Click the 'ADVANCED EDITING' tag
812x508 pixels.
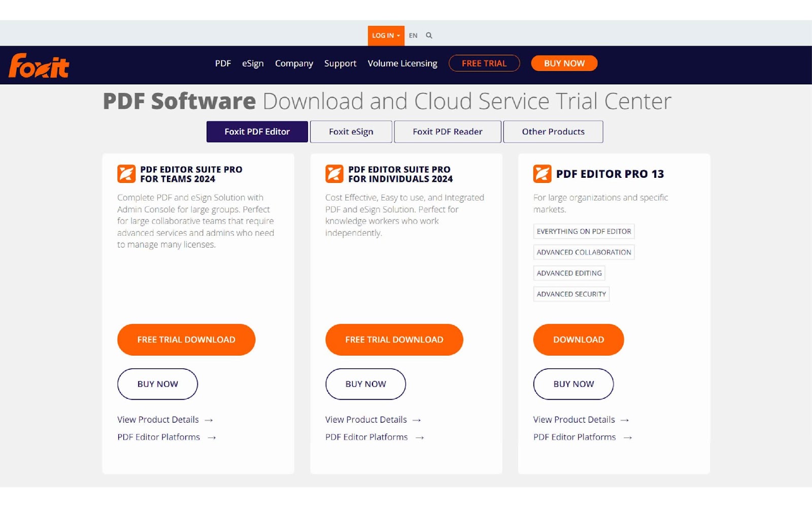[569, 273]
